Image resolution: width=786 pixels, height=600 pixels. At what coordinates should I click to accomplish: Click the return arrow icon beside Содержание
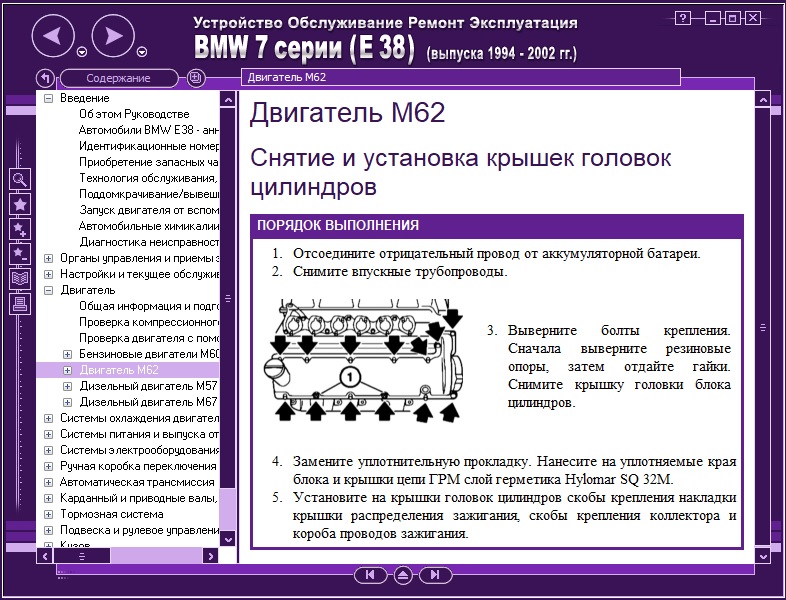tap(45, 78)
